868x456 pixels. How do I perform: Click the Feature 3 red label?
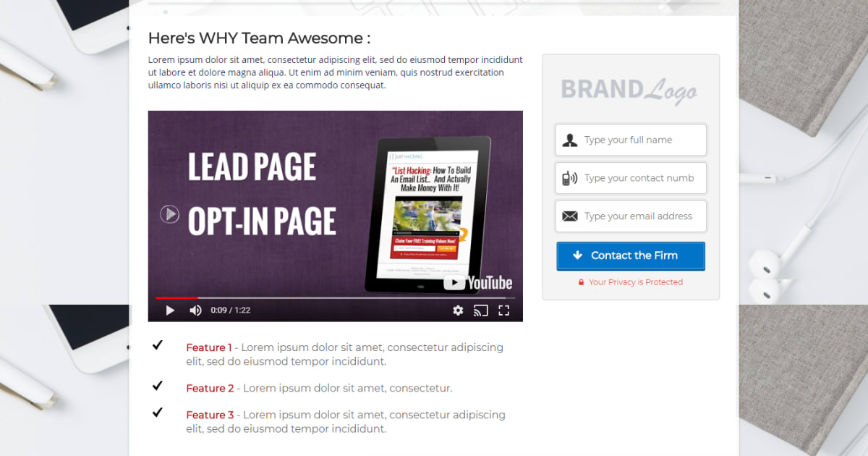pos(210,415)
